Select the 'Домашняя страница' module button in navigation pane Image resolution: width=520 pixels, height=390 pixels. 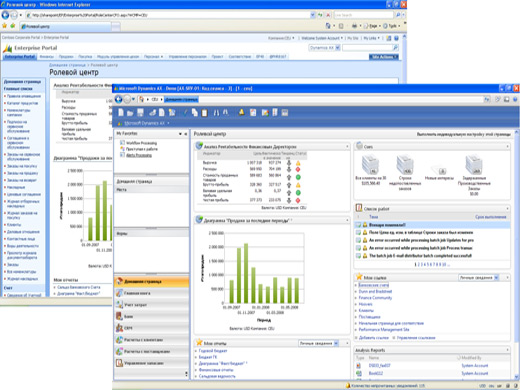(151, 282)
